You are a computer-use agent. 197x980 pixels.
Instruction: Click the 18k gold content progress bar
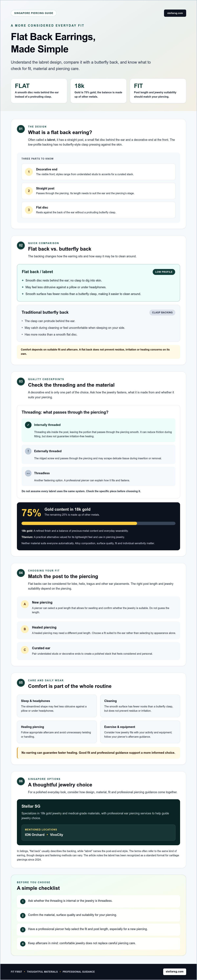98,524
